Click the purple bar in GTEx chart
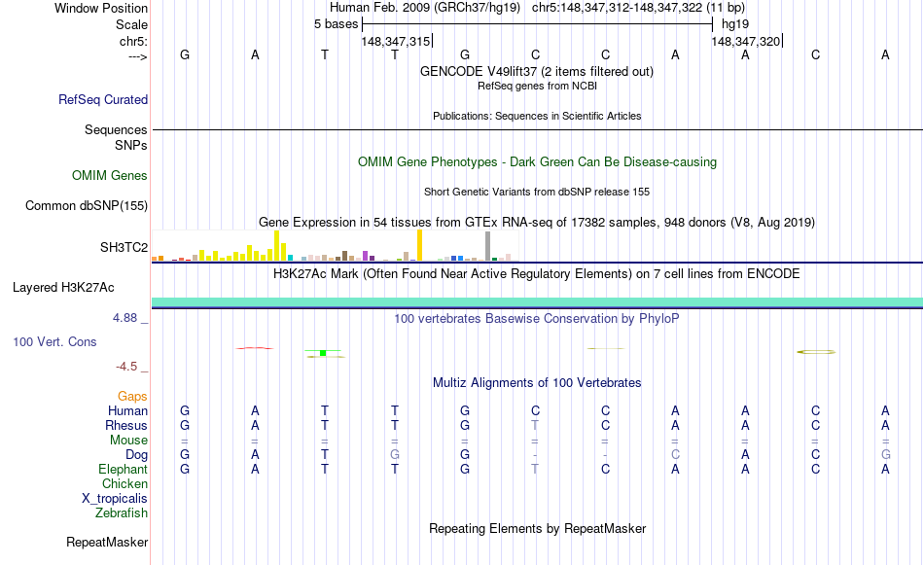 366,256
